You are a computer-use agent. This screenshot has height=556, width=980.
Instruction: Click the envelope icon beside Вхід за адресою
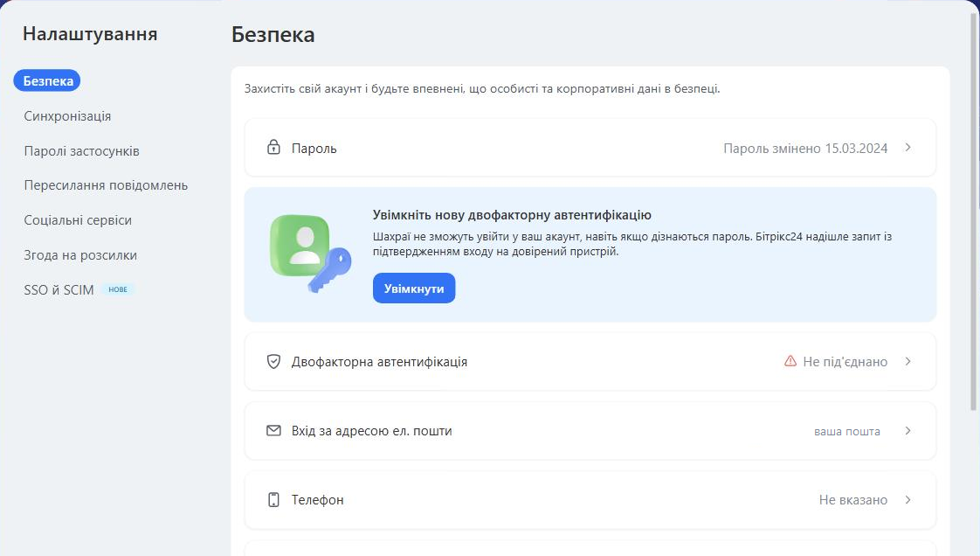pos(273,430)
